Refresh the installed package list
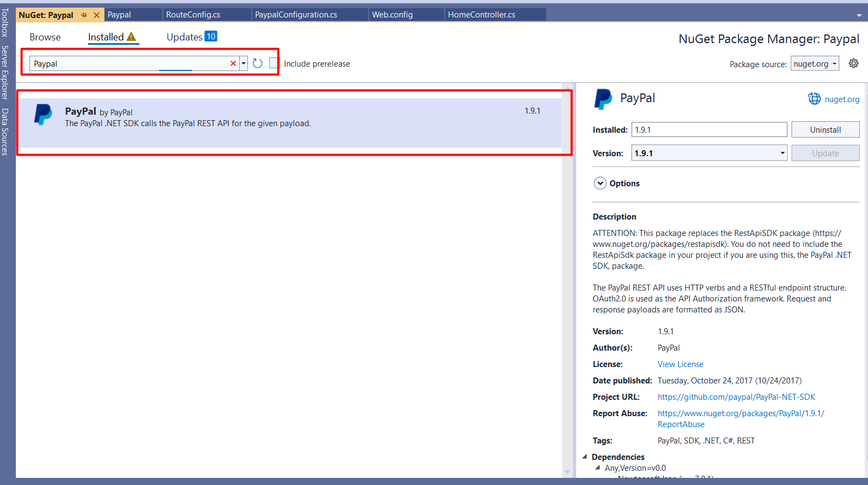 (258, 63)
